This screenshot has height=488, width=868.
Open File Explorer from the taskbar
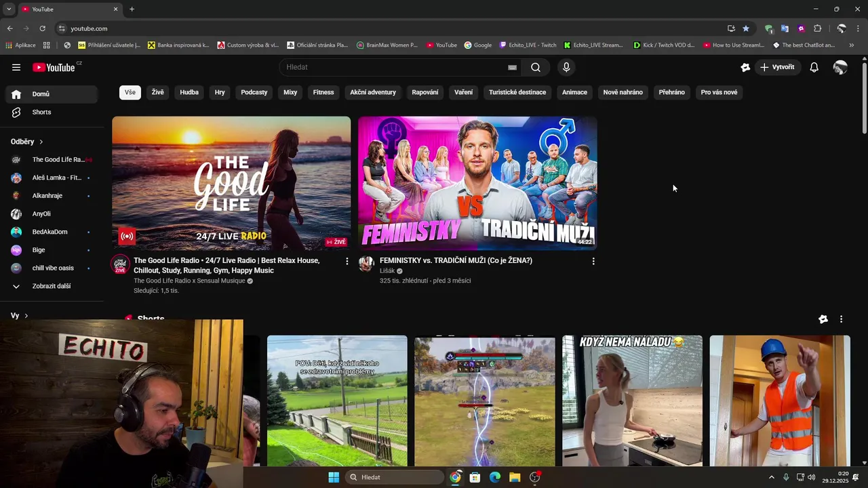(x=515, y=477)
